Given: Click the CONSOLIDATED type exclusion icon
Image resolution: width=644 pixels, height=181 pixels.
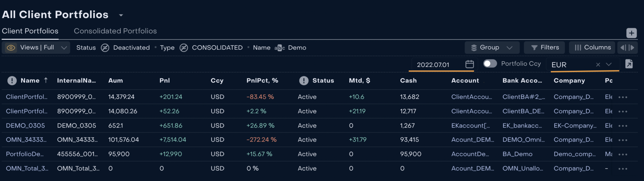Looking at the screenshot, I should coord(183,47).
